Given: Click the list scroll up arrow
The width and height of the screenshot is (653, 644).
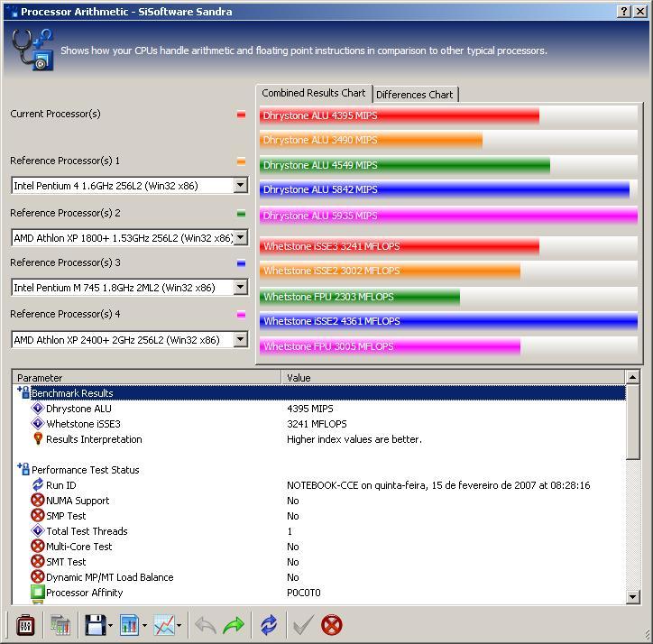Looking at the screenshot, I should [632, 377].
